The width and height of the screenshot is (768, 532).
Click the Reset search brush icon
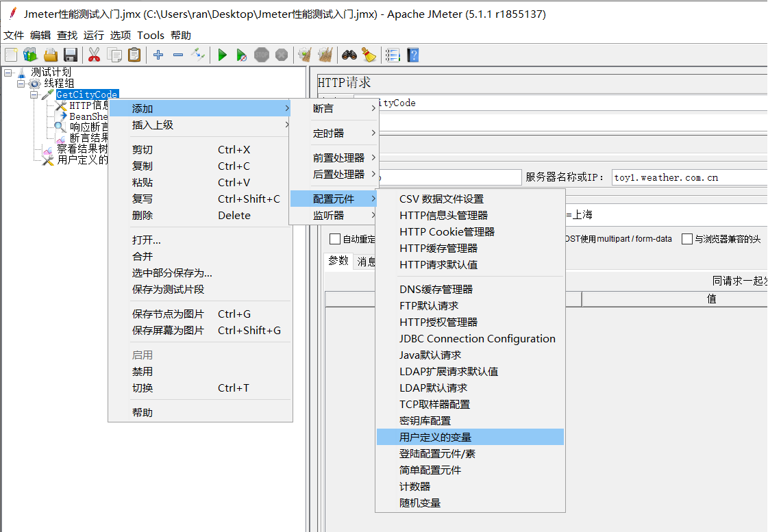pyautogui.click(x=369, y=55)
